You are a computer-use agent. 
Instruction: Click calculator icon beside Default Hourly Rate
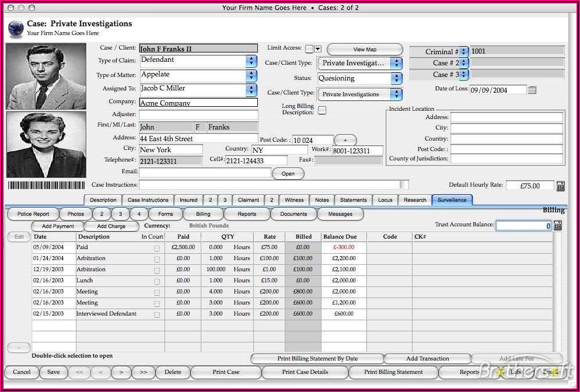click(x=560, y=185)
